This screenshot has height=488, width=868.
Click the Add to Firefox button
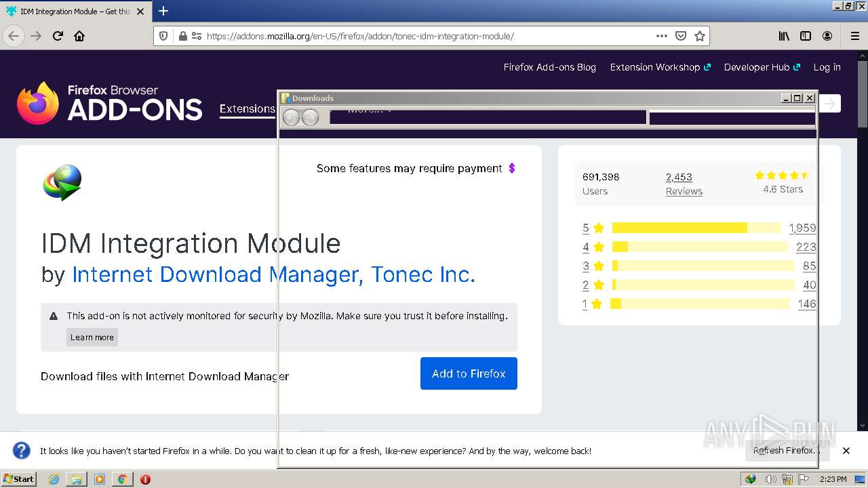469,373
